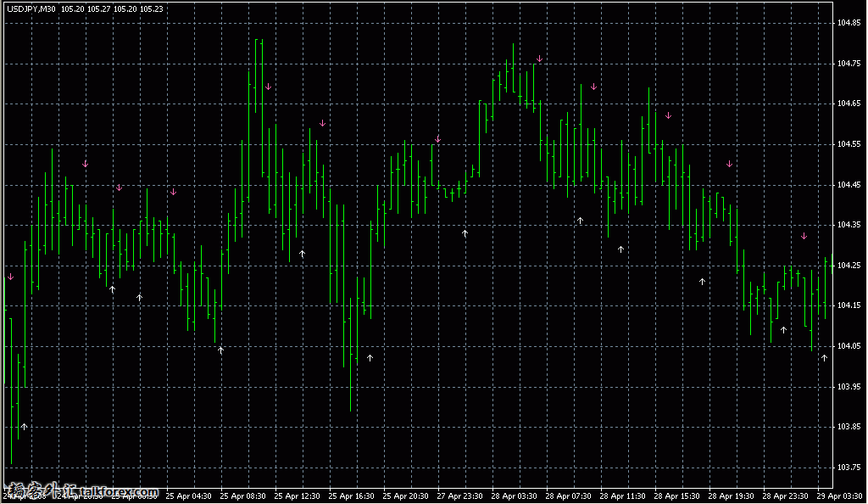
Task: Select the 104.45 price axis label
Action: pos(849,185)
